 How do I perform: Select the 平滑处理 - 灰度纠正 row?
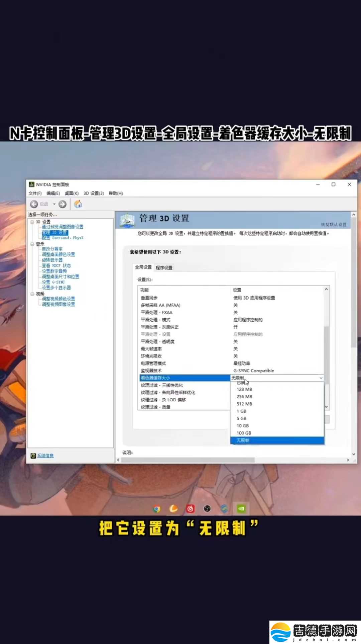pos(231,327)
